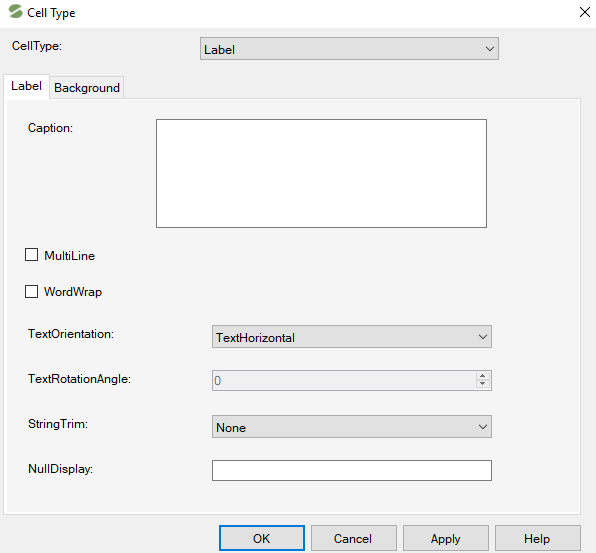Click the Cancel button
This screenshot has height=553, width=596.
353,538
